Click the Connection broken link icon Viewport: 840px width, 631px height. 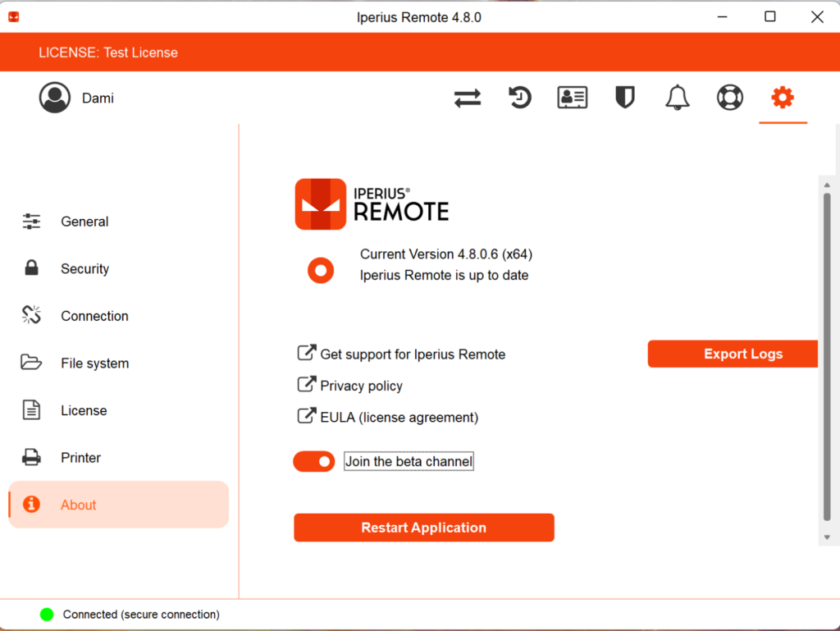click(x=32, y=315)
